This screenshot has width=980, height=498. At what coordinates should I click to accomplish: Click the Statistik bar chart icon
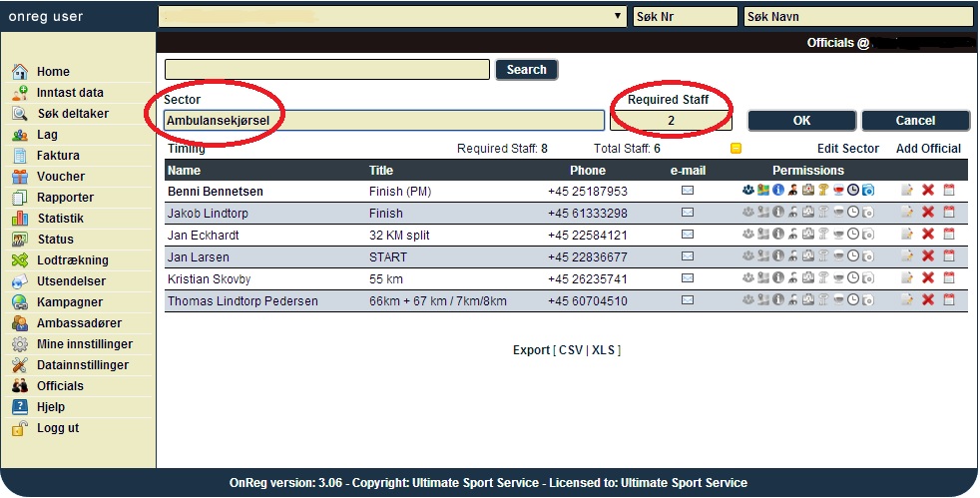[x=20, y=219]
